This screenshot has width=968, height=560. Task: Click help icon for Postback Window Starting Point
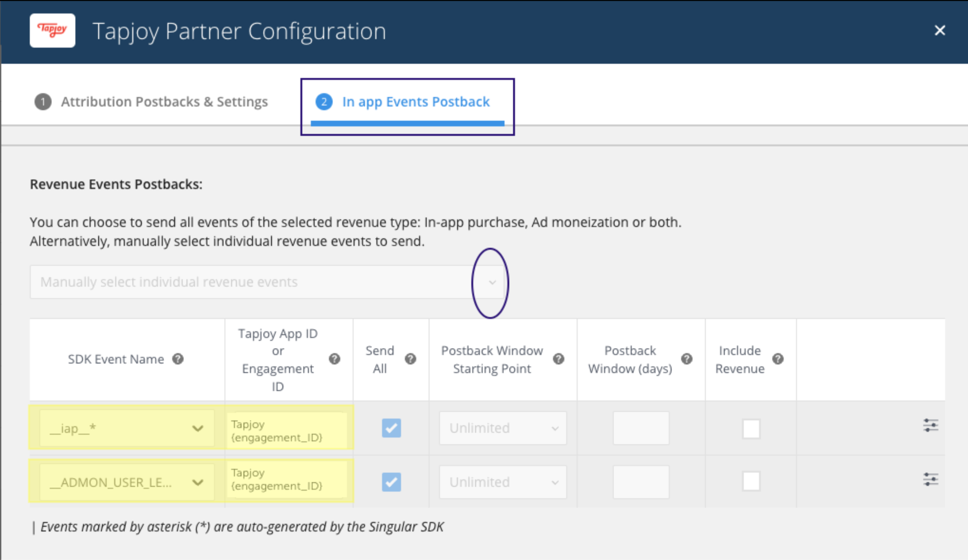(x=558, y=359)
